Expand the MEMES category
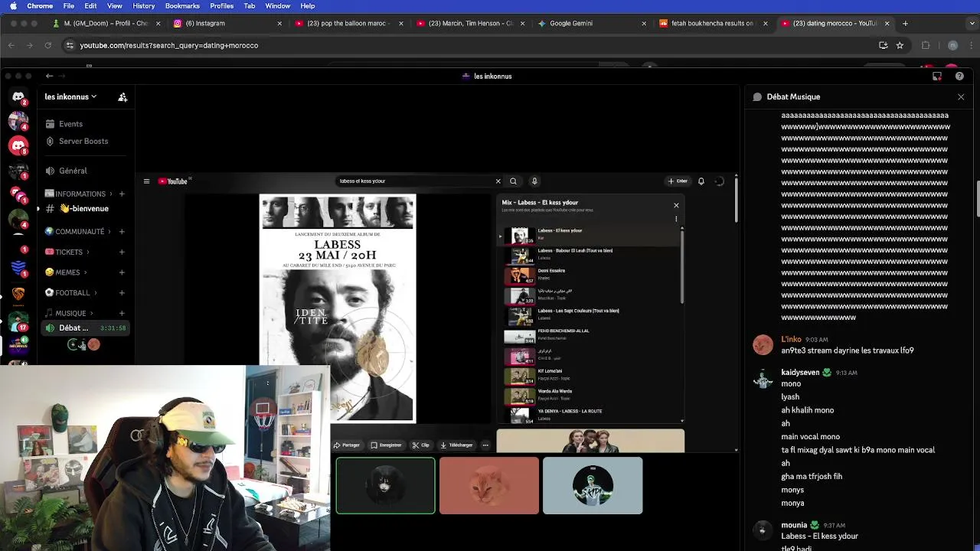The width and height of the screenshot is (980, 551). click(x=67, y=272)
